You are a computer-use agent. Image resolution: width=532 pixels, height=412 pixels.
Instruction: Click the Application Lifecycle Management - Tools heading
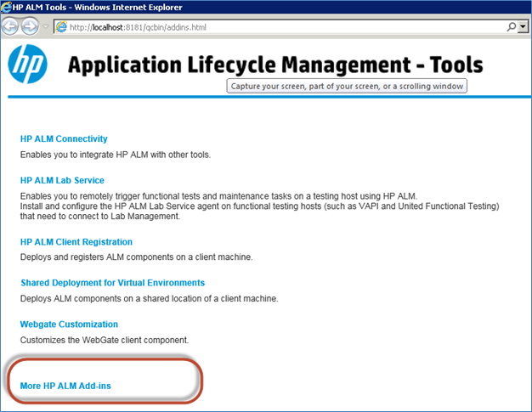click(x=275, y=65)
